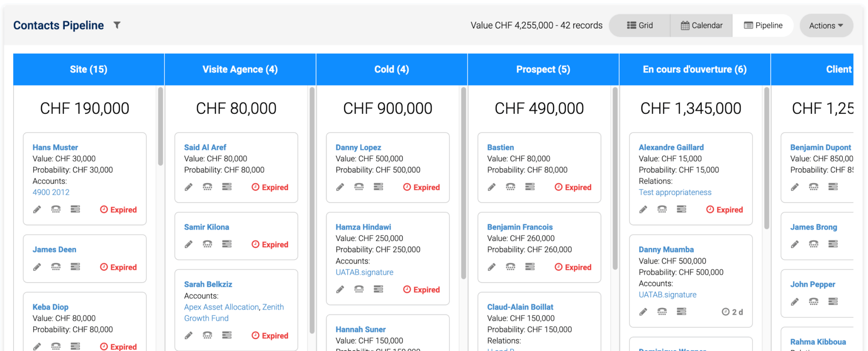This screenshot has height=351, width=868.
Task: Click the filter funnel icon beside Contacts Pipeline
Action: [x=117, y=25]
